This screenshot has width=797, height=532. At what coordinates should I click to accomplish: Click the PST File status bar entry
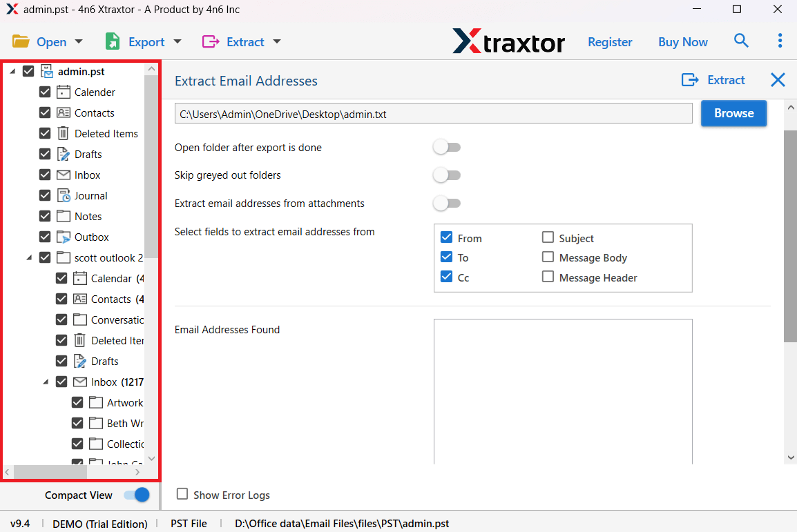tap(189, 523)
